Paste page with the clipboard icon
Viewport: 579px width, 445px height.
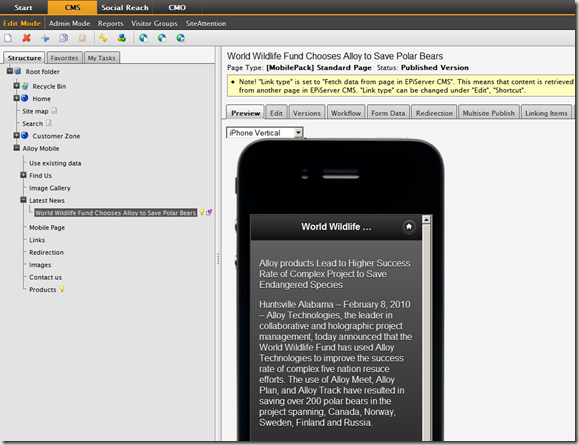[82, 38]
